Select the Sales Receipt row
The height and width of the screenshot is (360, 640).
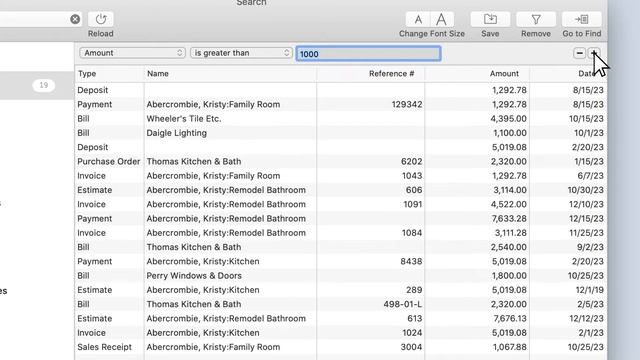(x=341, y=347)
